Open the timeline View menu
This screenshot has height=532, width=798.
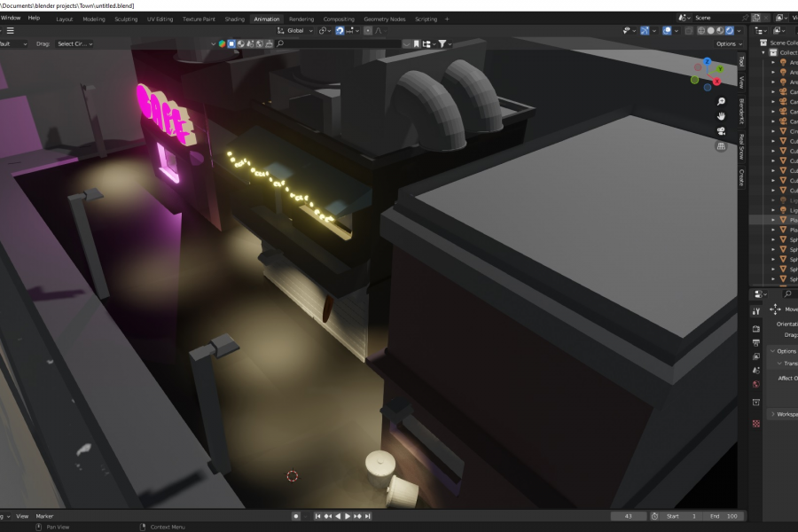point(22,516)
